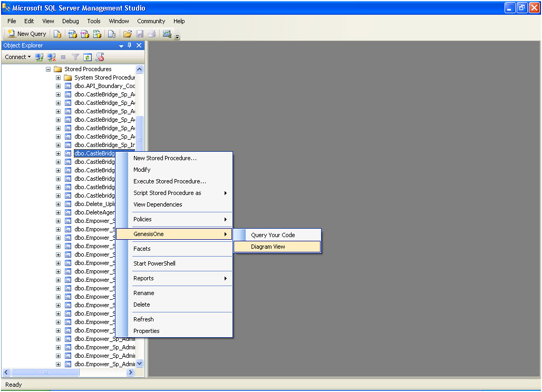
Task: Click the dbo.API_Boundary_Coc procedure icon
Action: tap(68, 86)
